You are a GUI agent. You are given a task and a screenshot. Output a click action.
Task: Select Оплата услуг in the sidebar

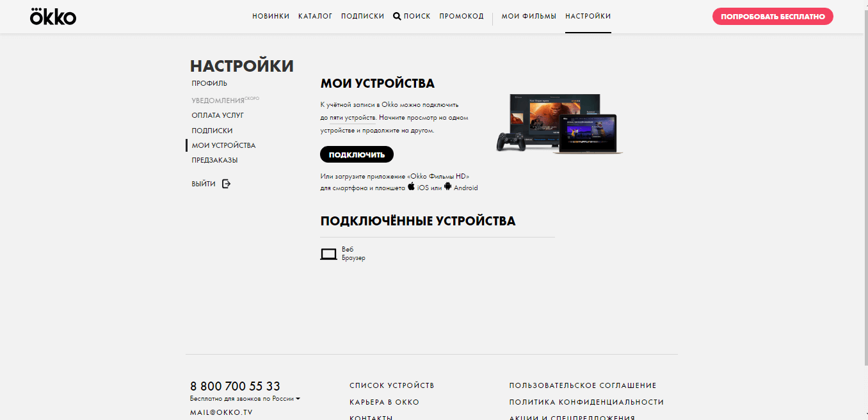click(218, 115)
